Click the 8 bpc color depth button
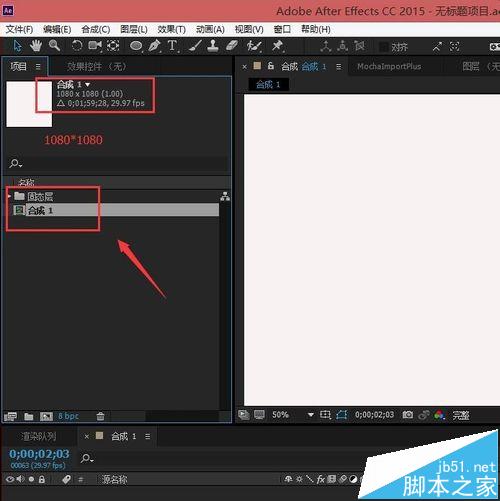The height and width of the screenshot is (501, 500). tap(68, 416)
